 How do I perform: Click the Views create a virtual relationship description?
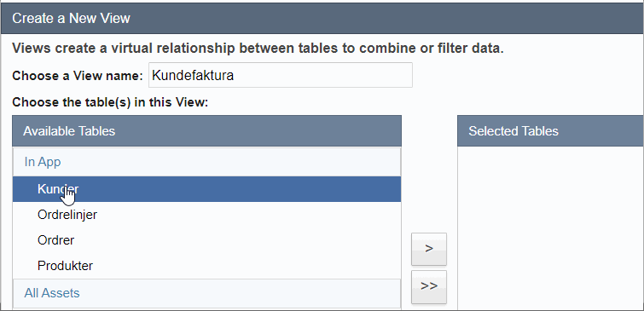tap(258, 49)
